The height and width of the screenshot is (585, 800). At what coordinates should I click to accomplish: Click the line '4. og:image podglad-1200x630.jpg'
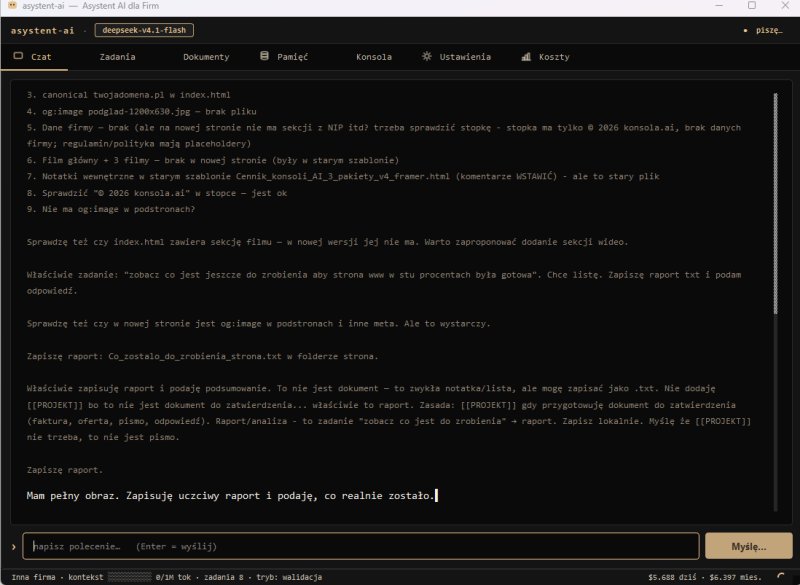(x=141, y=111)
